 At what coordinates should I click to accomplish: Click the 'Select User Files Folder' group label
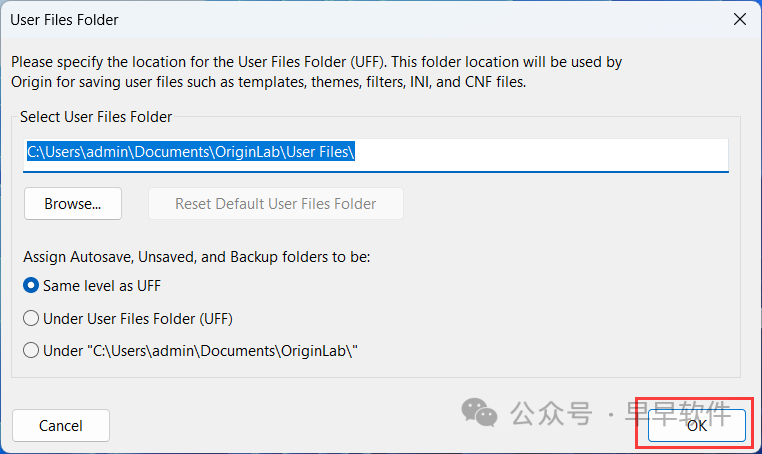pos(96,117)
